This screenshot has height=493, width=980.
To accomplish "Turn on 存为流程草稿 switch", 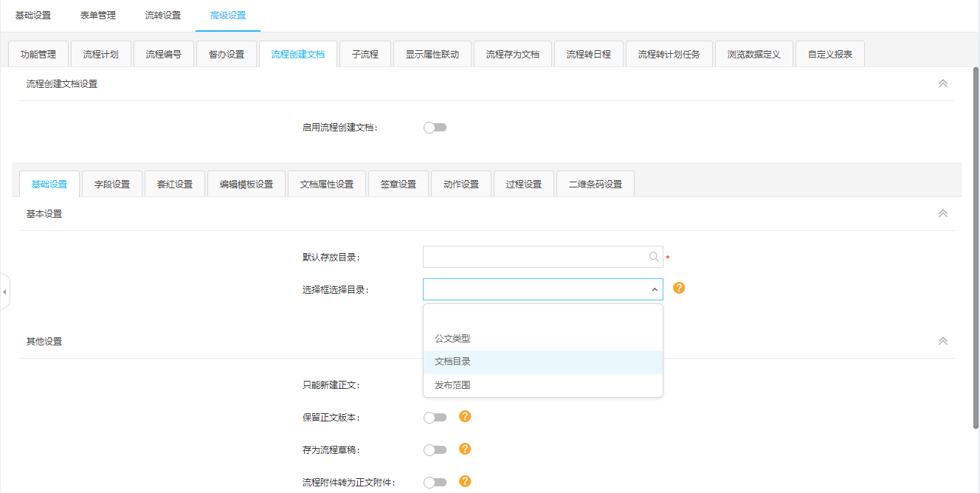I will click(435, 449).
